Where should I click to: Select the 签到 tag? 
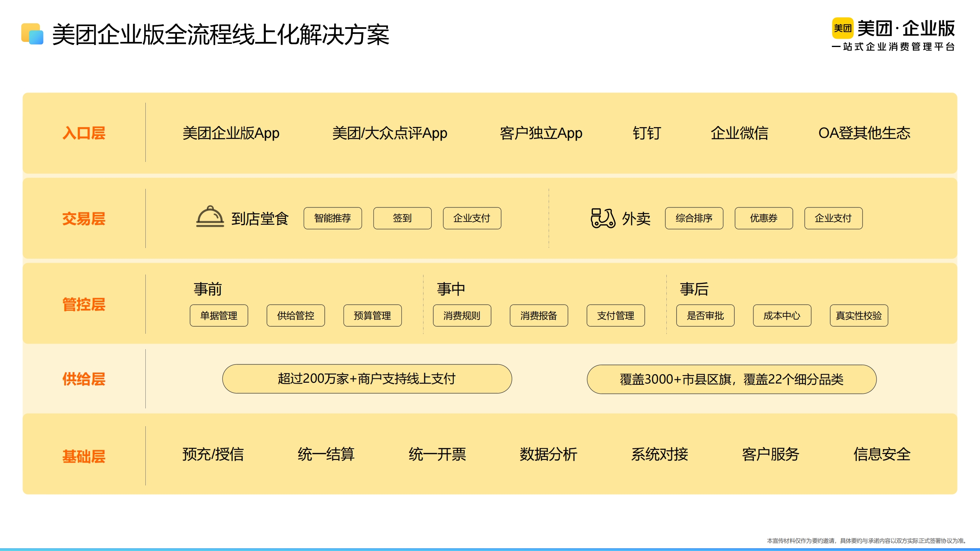pos(402,218)
